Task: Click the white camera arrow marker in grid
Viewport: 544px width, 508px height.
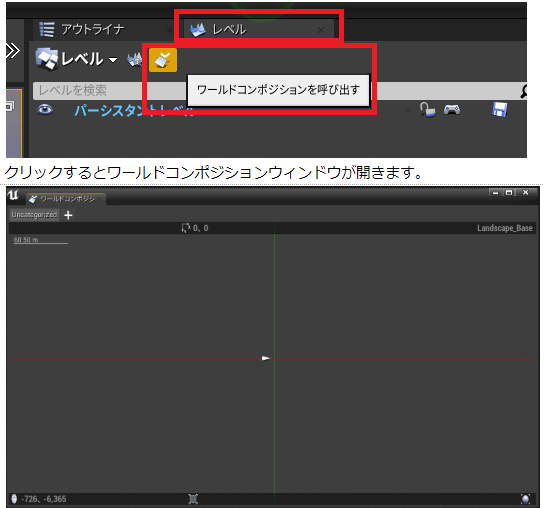Action: [x=266, y=358]
